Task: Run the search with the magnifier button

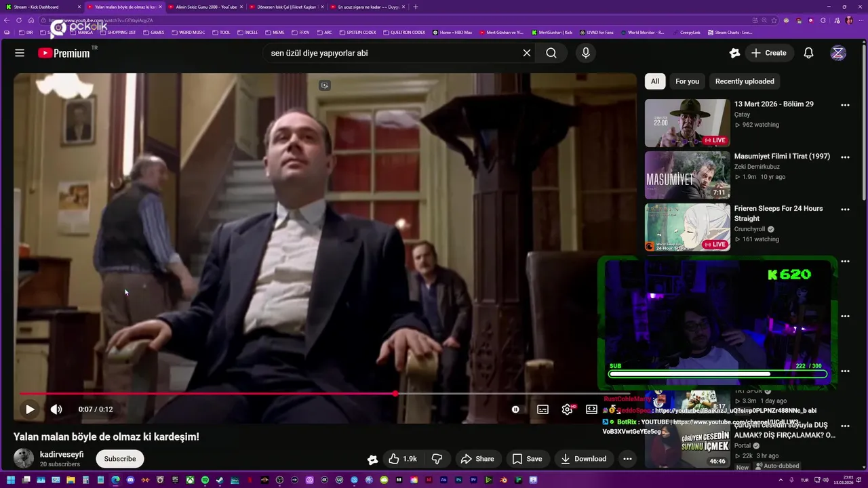Action: (x=551, y=53)
